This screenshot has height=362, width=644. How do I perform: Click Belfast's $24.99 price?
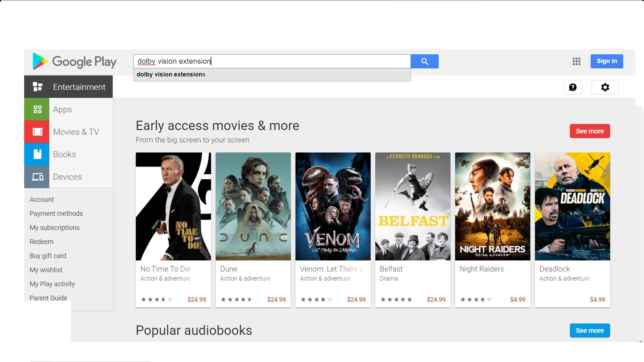click(x=436, y=300)
